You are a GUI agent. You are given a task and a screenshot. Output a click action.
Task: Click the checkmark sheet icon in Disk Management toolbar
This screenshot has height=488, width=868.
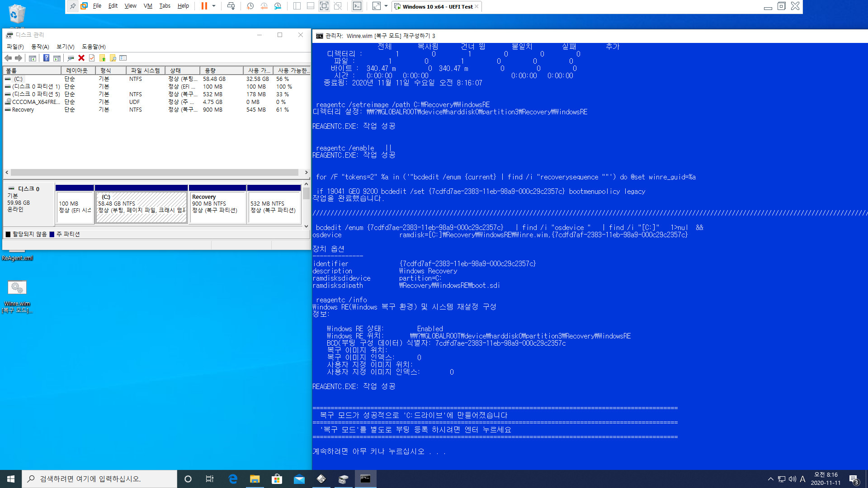pos(92,58)
